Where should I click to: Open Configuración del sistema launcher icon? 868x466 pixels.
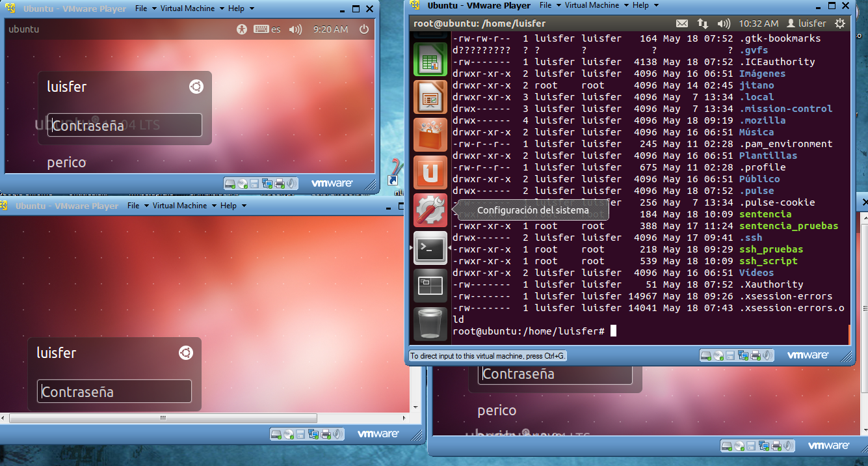430,210
